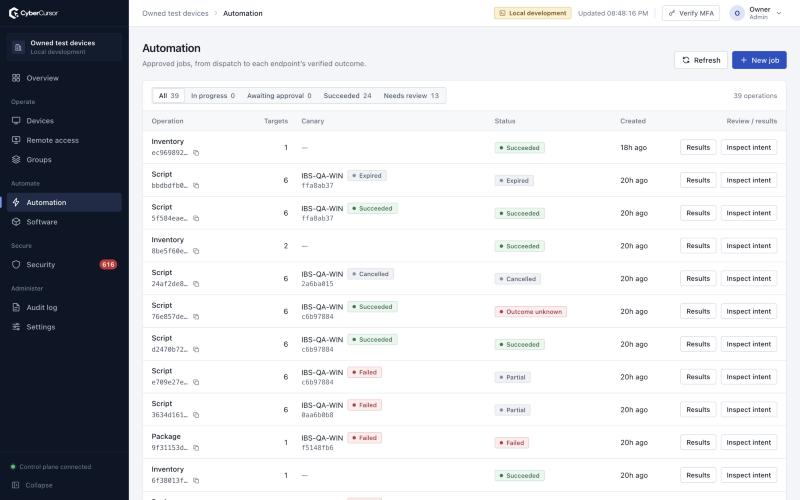
Task: Switch to the In progress tab
Action: pos(213,96)
